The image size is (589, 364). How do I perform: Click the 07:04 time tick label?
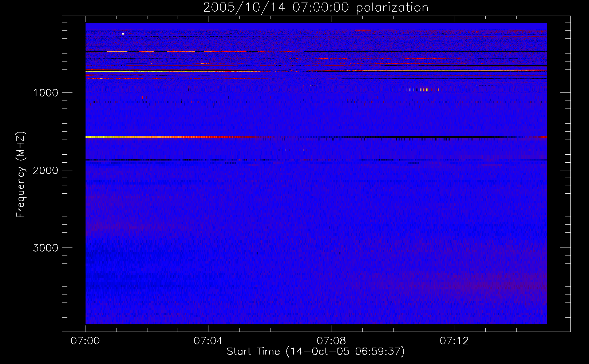tap(208, 341)
